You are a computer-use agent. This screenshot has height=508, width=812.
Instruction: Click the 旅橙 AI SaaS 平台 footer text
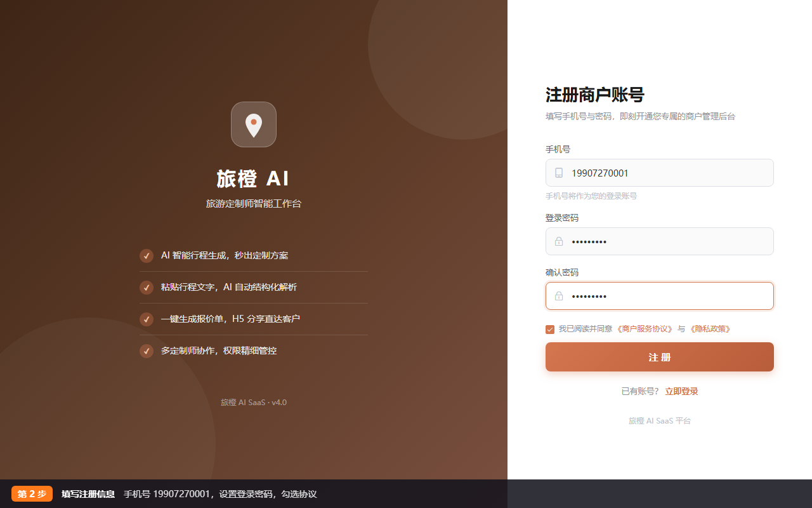(x=660, y=421)
